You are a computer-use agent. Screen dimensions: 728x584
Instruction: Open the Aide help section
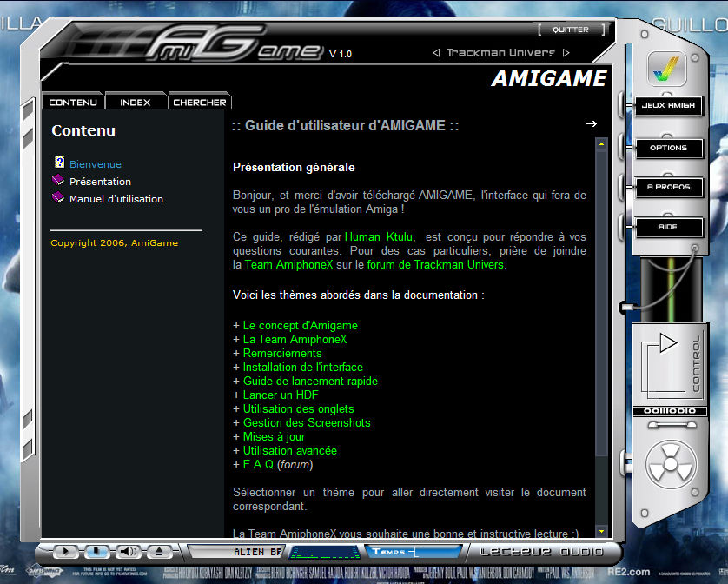coord(668,227)
